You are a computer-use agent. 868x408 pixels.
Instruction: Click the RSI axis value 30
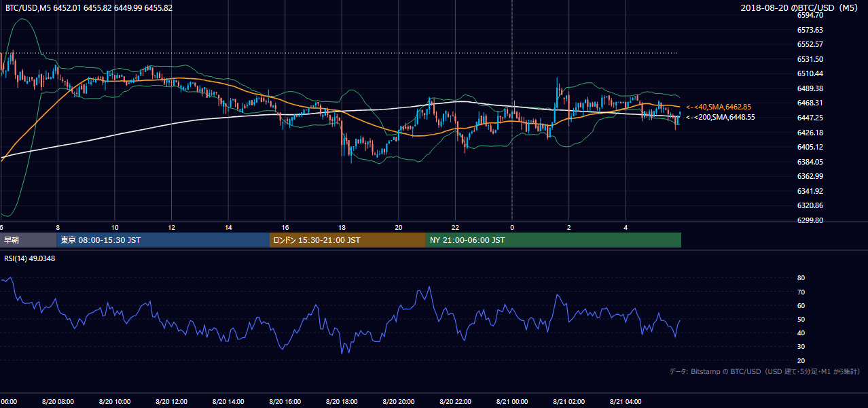click(801, 347)
